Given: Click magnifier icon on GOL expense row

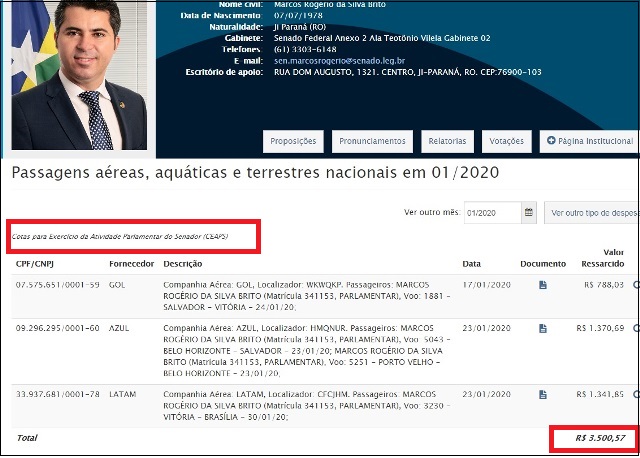Looking at the screenshot, I should (x=636, y=285).
